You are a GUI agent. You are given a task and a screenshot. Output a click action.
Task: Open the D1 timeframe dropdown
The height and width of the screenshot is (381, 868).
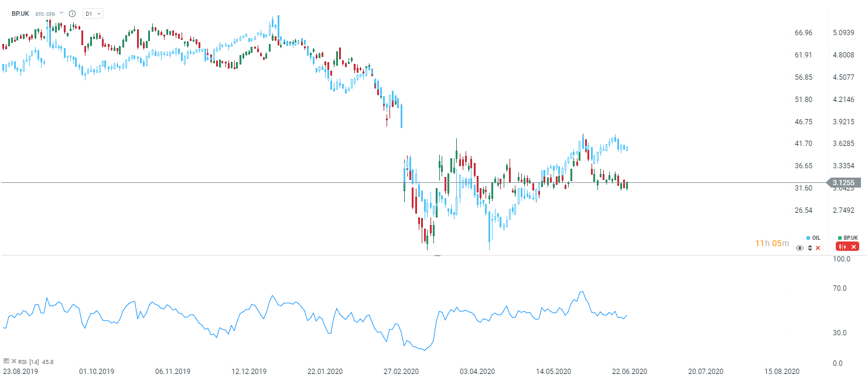pos(93,13)
